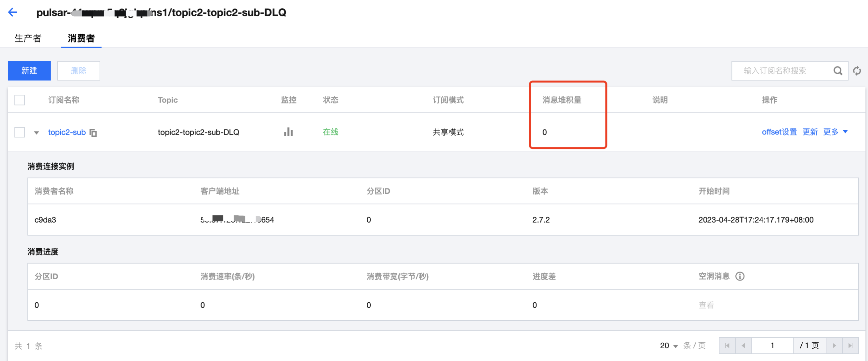Refresh the subscription list
The width and height of the screenshot is (868, 361).
[857, 71]
